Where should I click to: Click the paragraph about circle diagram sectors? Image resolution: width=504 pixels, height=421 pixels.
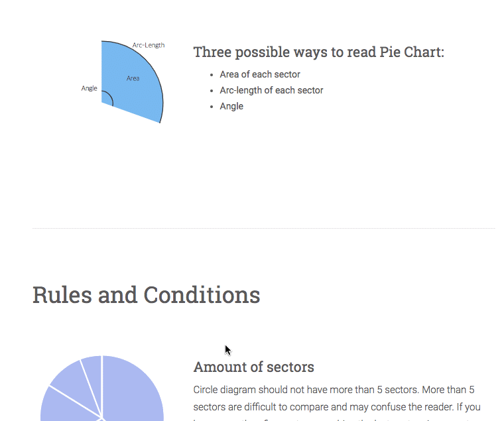point(337,402)
